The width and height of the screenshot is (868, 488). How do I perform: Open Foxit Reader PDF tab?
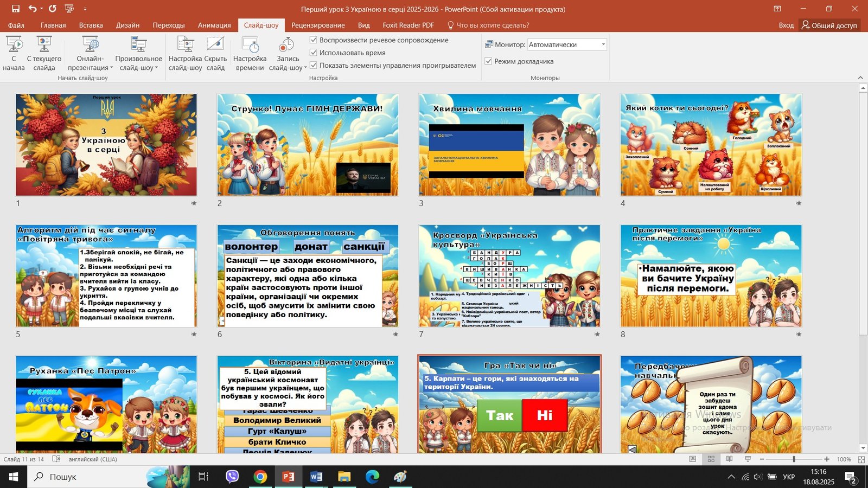click(408, 25)
